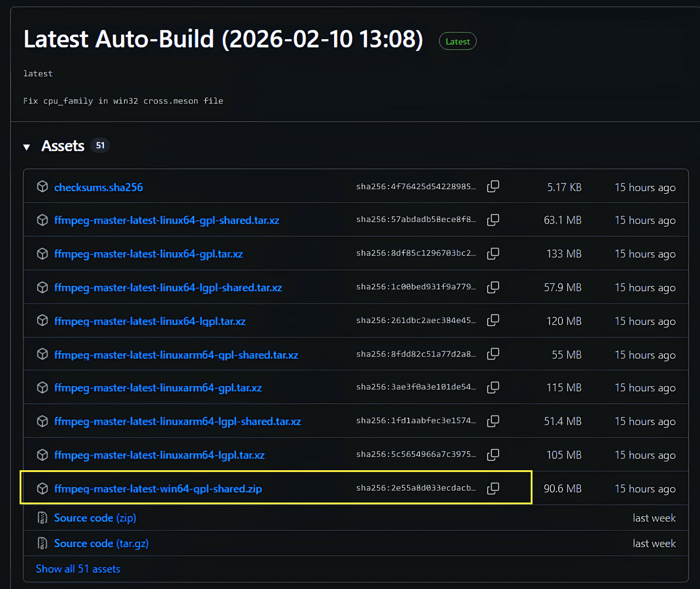
Task: Download ffmpeg-master-latest-linux64-gpl.tar.xz
Action: [148, 254]
